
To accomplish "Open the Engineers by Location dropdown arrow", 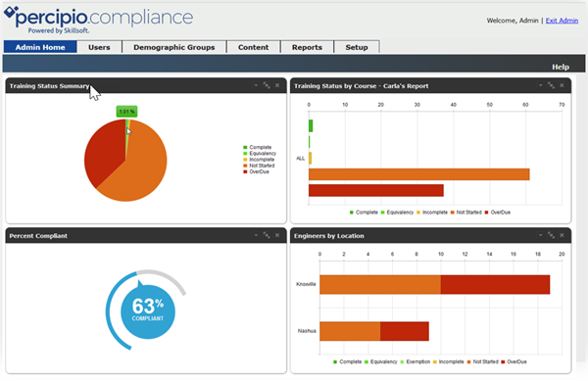I will point(540,235).
